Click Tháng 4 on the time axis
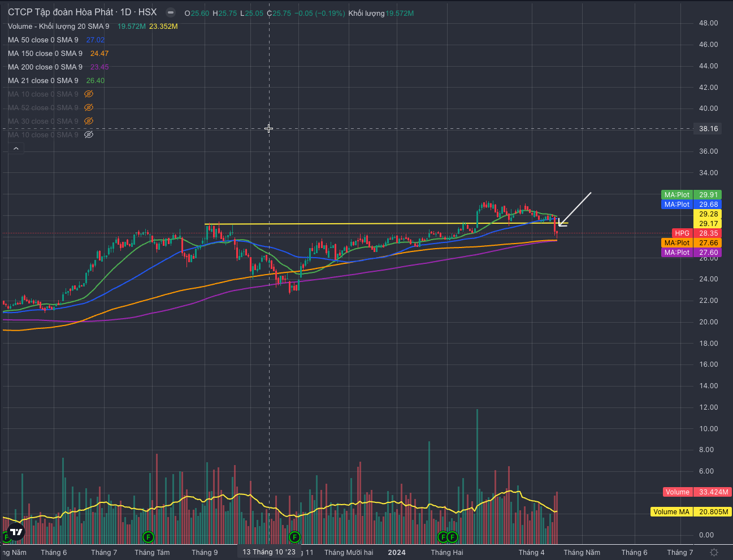The height and width of the screenshot is (560, 733). (x=532, y=553)
